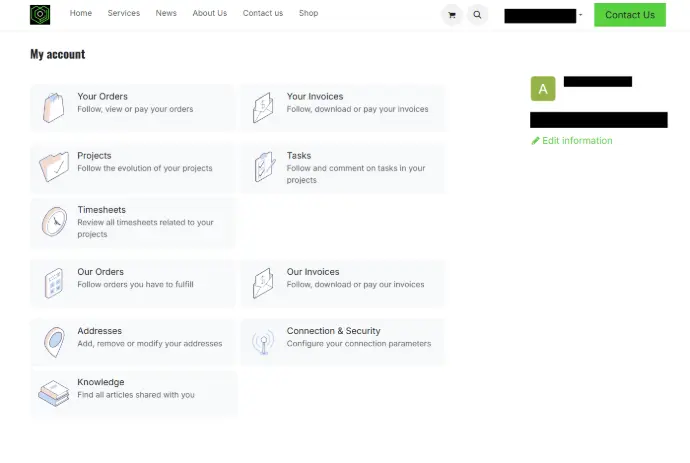Click the Your Invoices envelope icon
Screen dimensions: 690x463
point(263,105)
